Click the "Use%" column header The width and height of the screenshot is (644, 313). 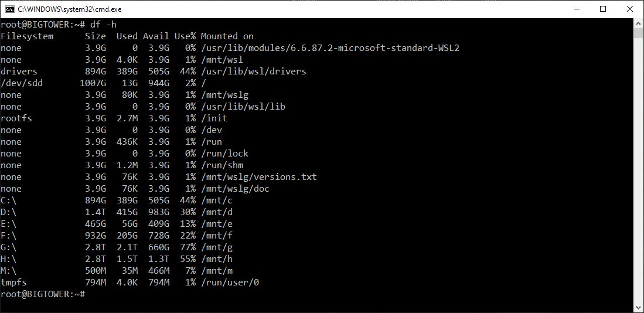(185, 36)
